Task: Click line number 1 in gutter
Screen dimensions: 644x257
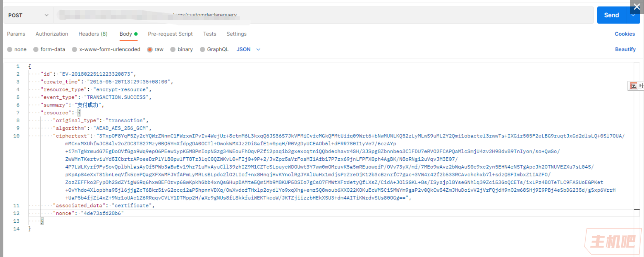Action: click(18, 66)
